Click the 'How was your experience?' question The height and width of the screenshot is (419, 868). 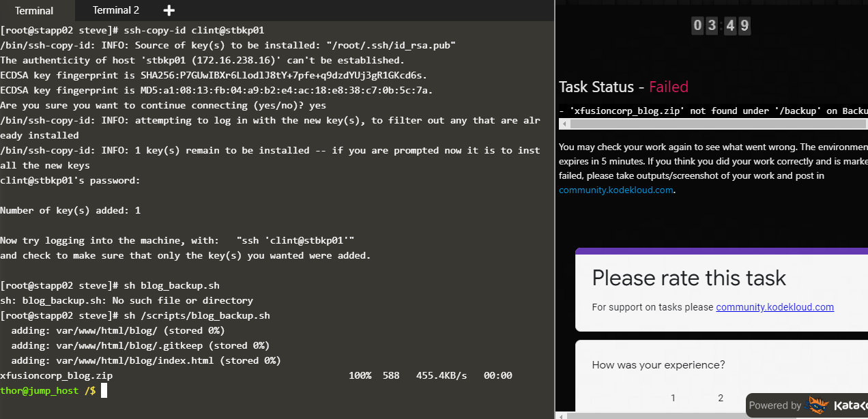(x=658, y=364)
